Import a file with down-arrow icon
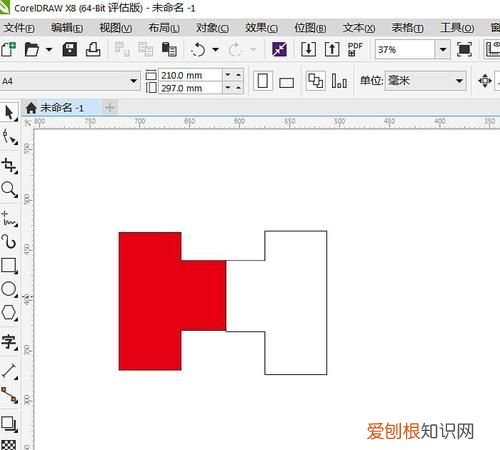Image resolution: width=500 pixels, height=450 pixels. pyautogui.click(x=308, y=49)
